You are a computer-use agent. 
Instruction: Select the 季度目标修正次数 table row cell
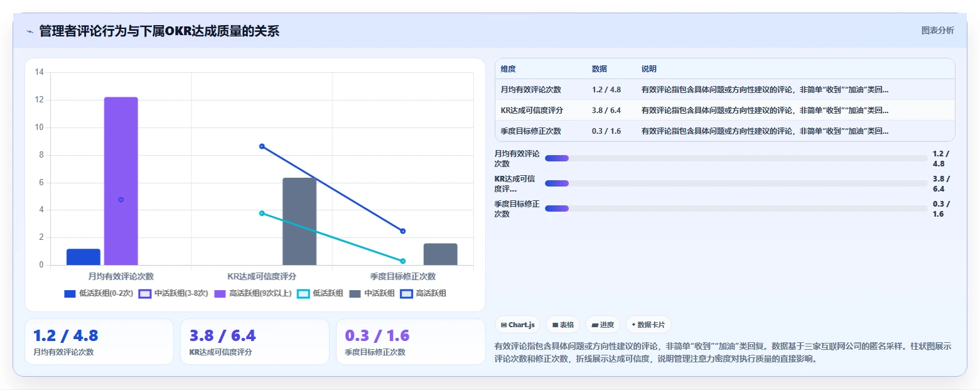tap(531, 131)
